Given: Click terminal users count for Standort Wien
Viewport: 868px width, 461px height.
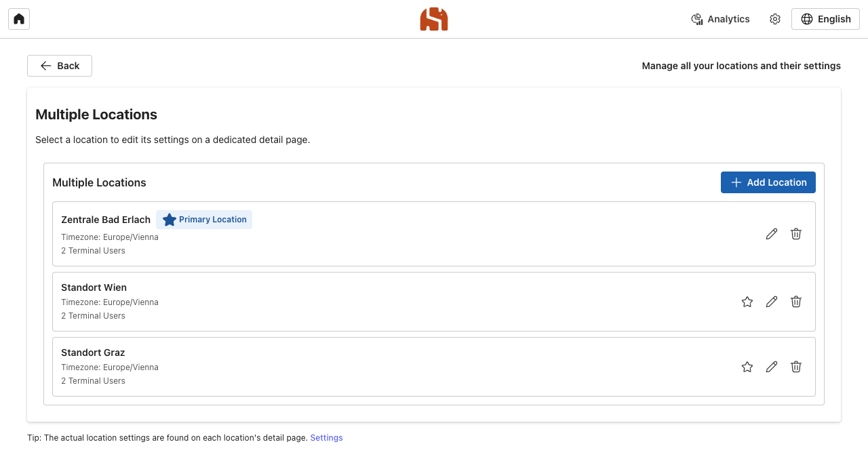Looking at the screenshot, I should click(93, 316).
